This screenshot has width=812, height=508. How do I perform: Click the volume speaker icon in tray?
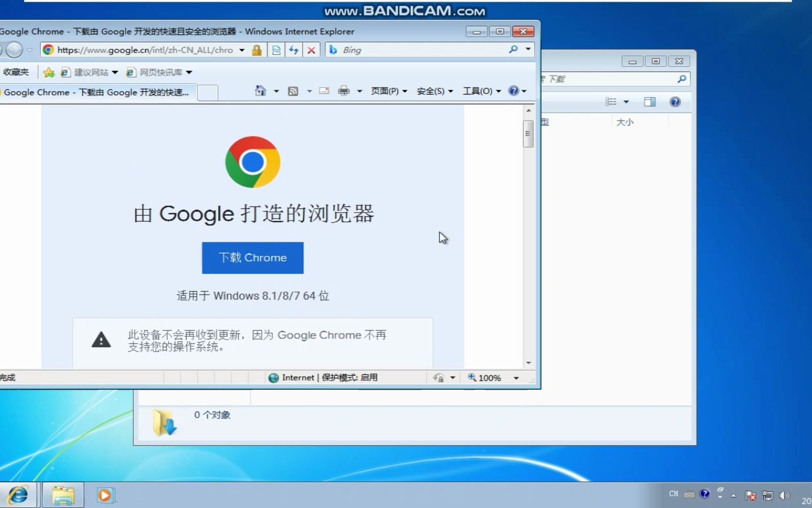[x=784, y=495]
